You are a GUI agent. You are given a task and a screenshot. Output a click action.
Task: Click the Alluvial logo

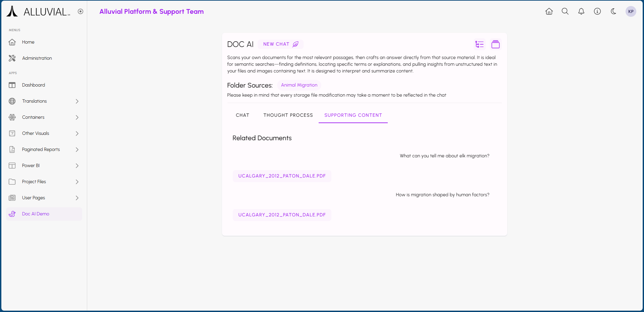coord(38,11)
